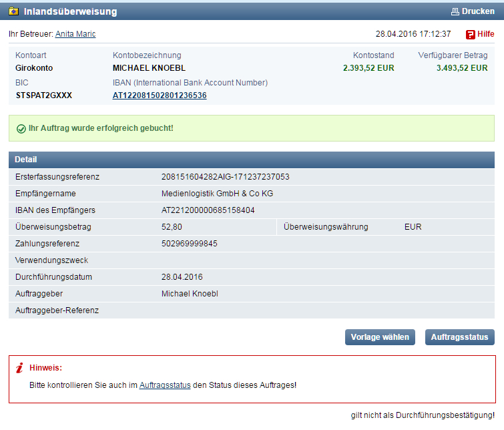Select the transfer amount 52,80
504x430 pixels.
pos(172,227)
